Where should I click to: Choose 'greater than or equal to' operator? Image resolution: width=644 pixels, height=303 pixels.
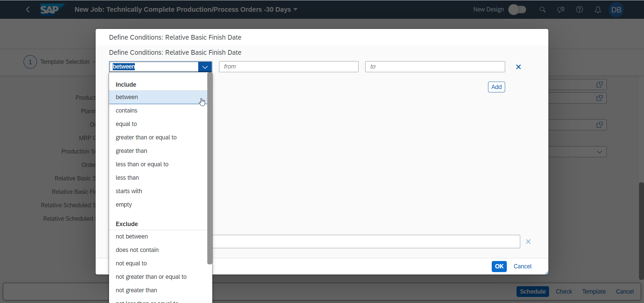point(158,137)
